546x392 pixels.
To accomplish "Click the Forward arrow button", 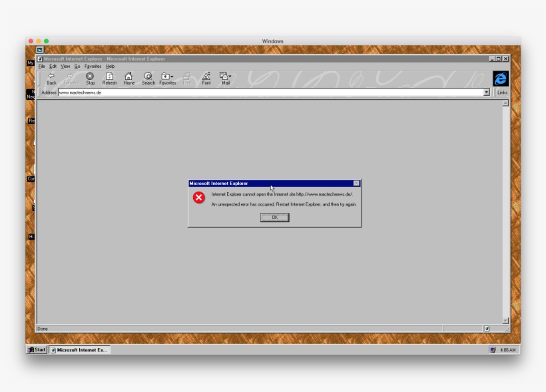I will pyautogui.click(x=71, y=79).
